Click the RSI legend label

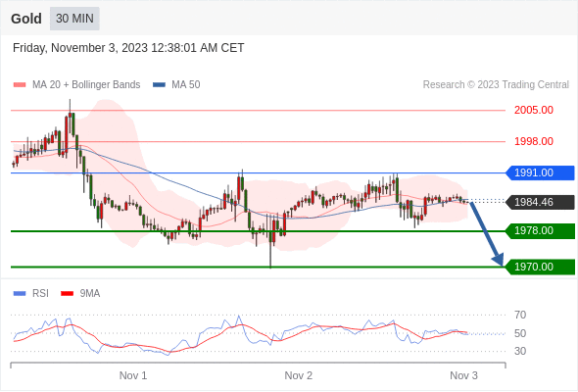click(40, 294)
